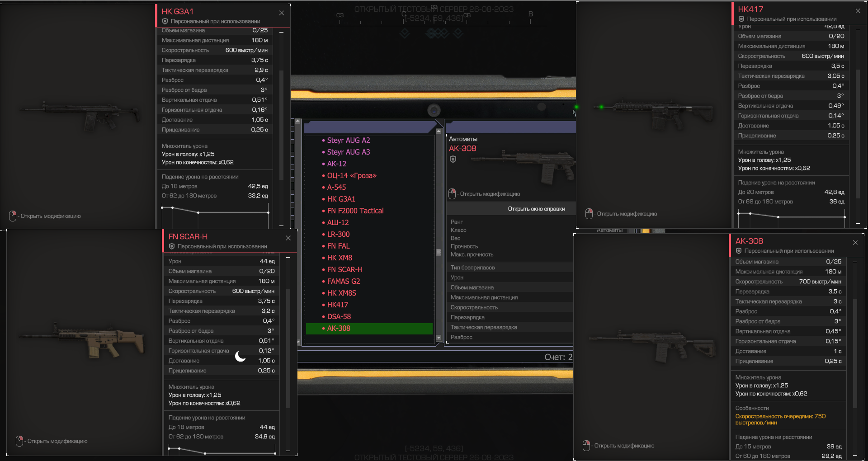Select highlighted AK-308 in weapon list
Viewport: 868px width, 461px height.
[369, 329]
